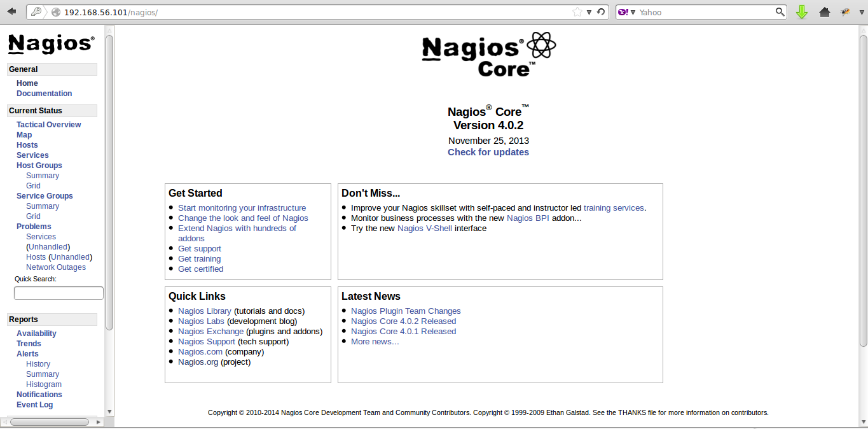The width and height of the screenshot is (868, 429).
Task: Open the Alerts report link
Action: [x=27, y=354]
